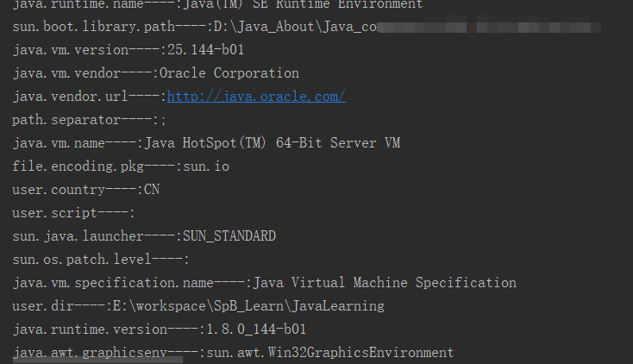Click the user.dir workspace path line
This screenshot has height=364, width=633.
(198, 306)
